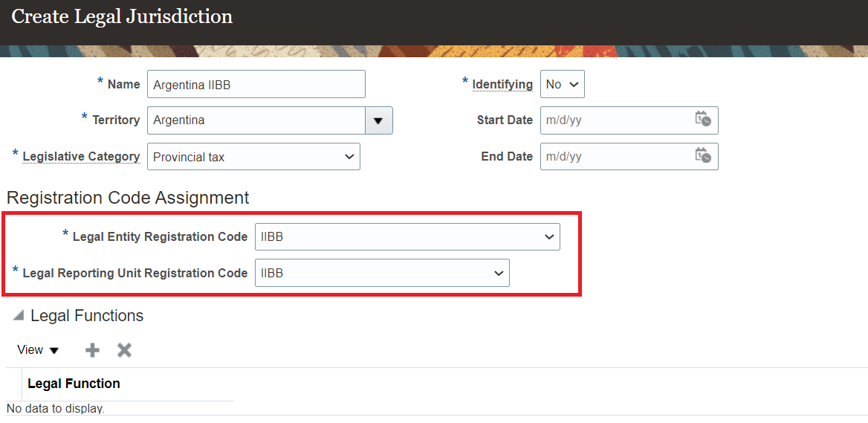Expand the Identifying dropdown

563,85
